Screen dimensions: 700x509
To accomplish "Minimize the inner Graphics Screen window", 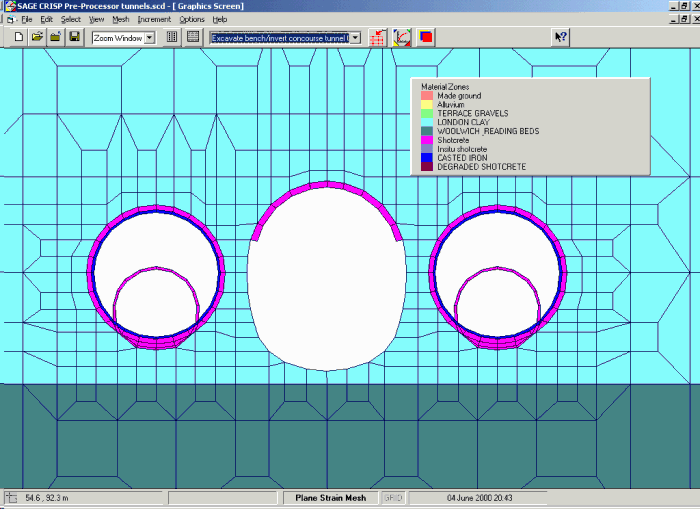I will click(x=674, y=19).
